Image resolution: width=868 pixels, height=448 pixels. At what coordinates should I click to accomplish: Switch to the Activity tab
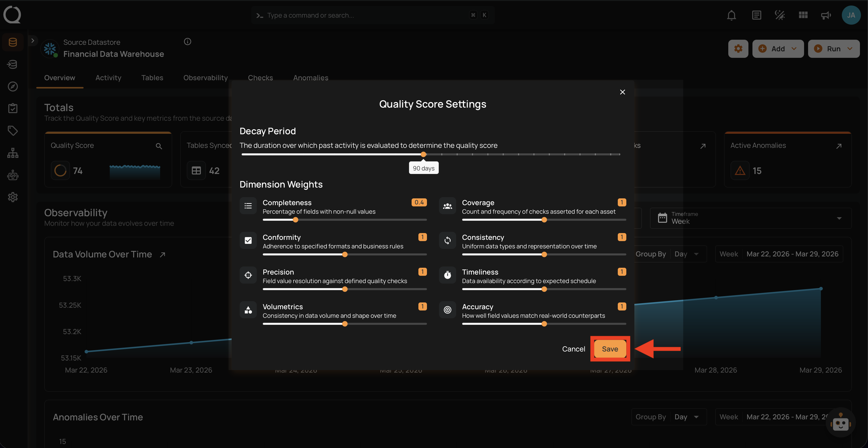[108, 78]
